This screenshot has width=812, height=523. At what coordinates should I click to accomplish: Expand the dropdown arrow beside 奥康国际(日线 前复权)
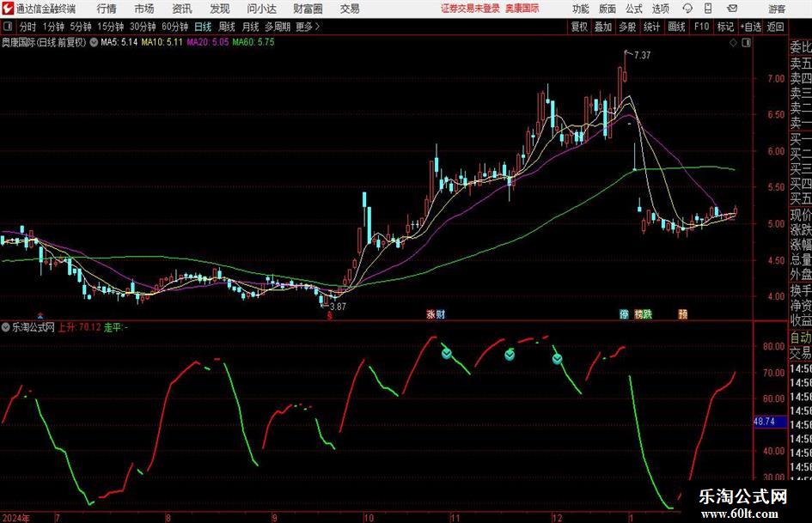click(94, 42)
